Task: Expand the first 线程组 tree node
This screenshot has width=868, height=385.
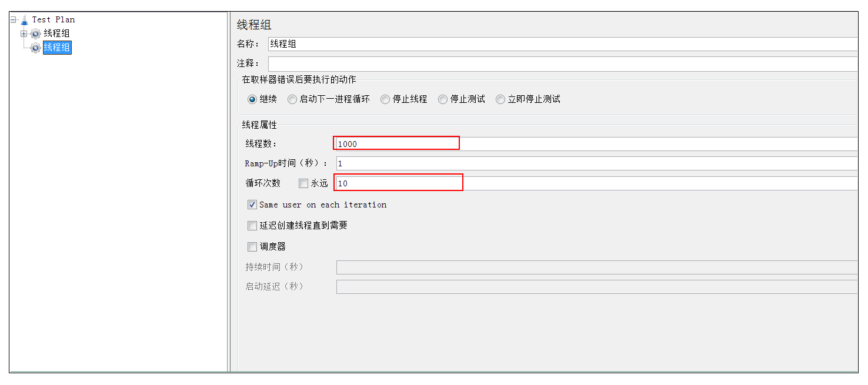Action: (x=24, y=34)
